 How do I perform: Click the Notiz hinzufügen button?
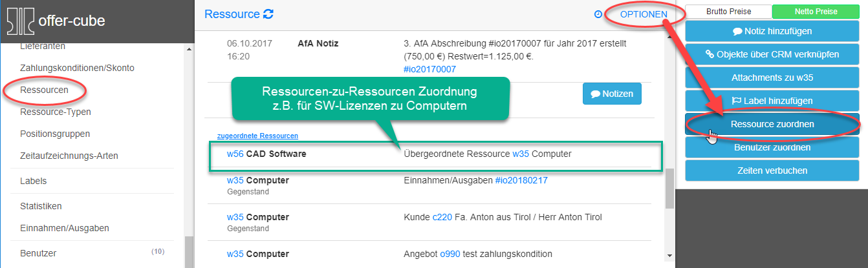pos(772,31)
